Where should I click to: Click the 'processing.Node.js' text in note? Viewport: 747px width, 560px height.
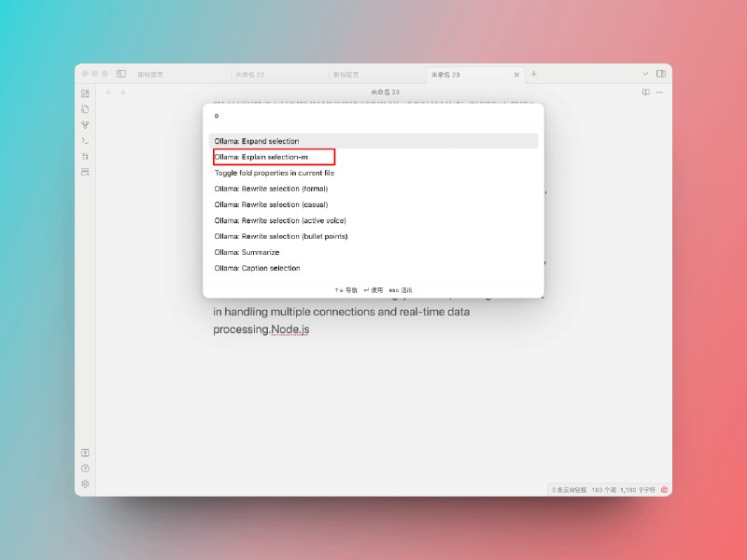point(261,329)
